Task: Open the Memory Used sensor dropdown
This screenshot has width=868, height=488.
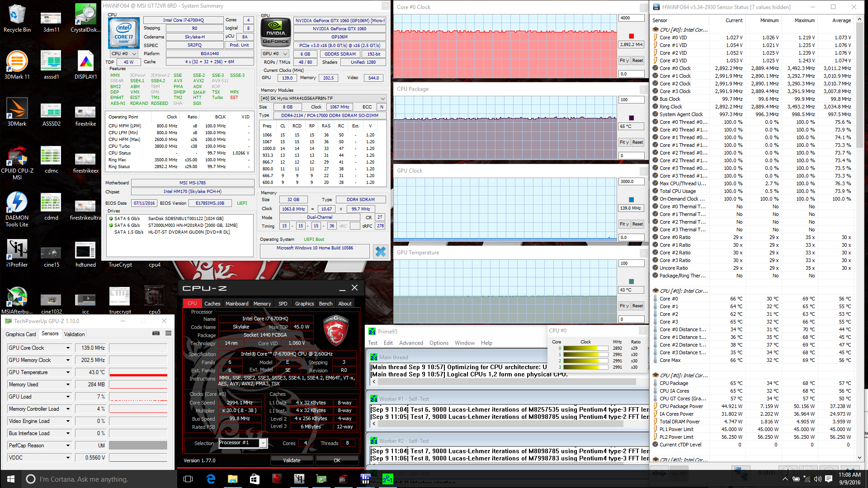Action: coord(68,385)
